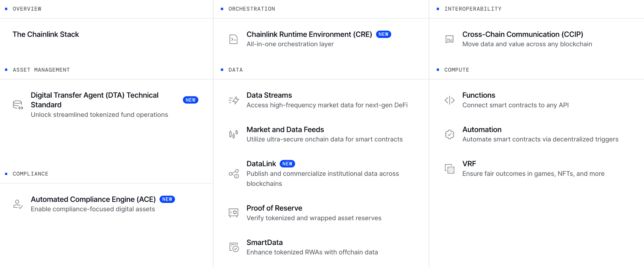This screenshot has height=267, width=644.
Task: Click the VRF dice icon
Action: [449, 169]
